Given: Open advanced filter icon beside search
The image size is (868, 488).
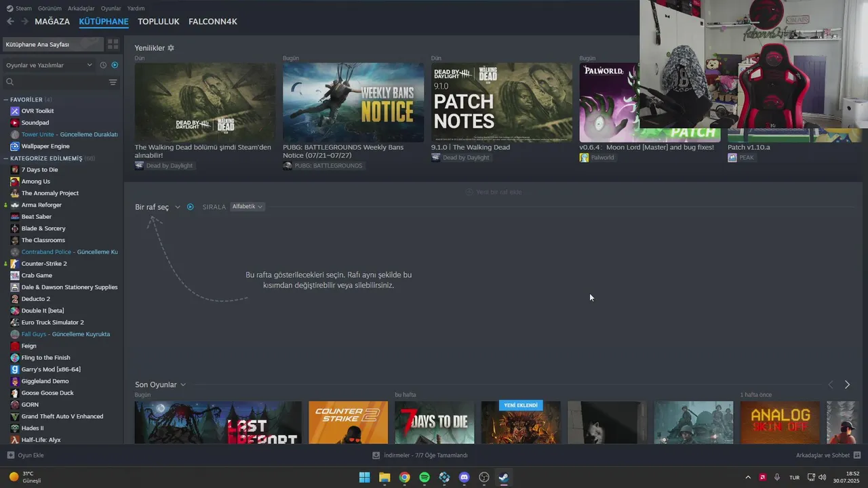Looking at the screenshot, I should click(x=113, y=82).
